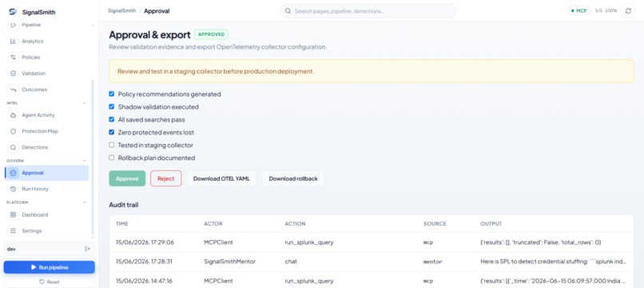Open Detections via its magnifier icon
Viewport: 644px width, 288px height.
13,147
